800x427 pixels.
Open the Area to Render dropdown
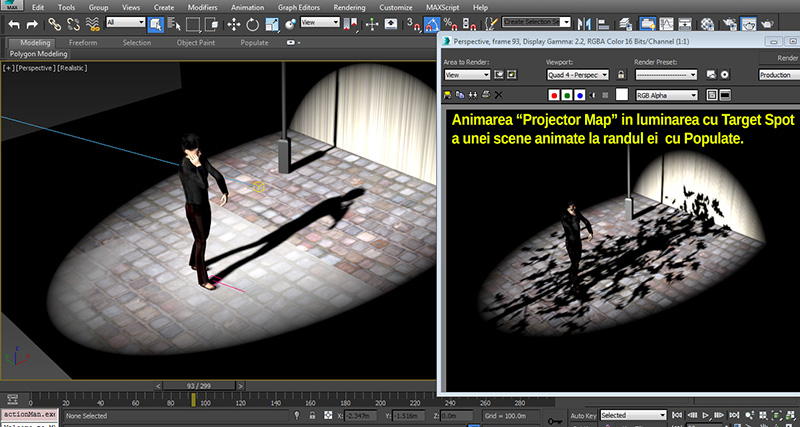tap(466, 75)
